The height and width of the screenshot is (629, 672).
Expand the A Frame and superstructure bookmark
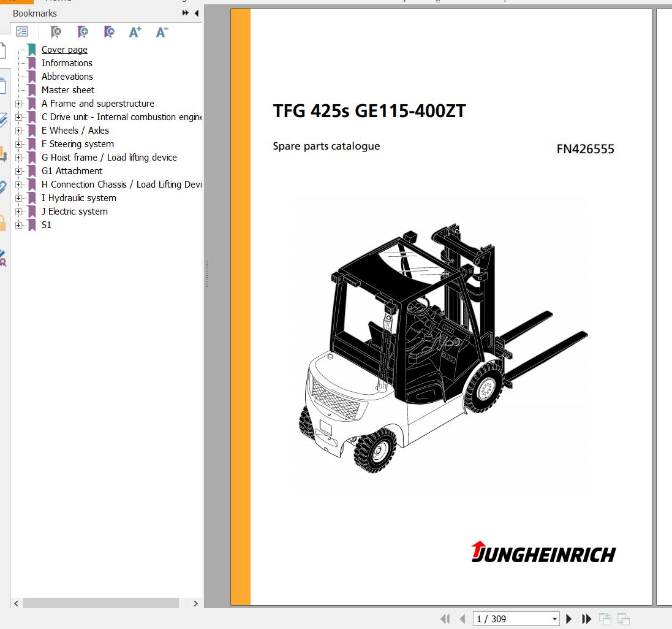(18, 104)
